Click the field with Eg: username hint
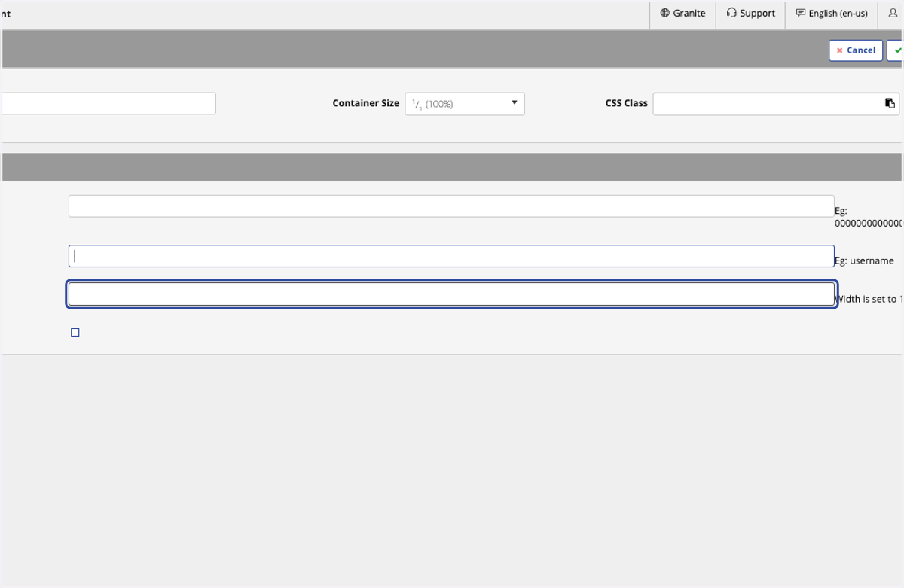The width and height of the screenshot is (904, 588). click(451, 256)
